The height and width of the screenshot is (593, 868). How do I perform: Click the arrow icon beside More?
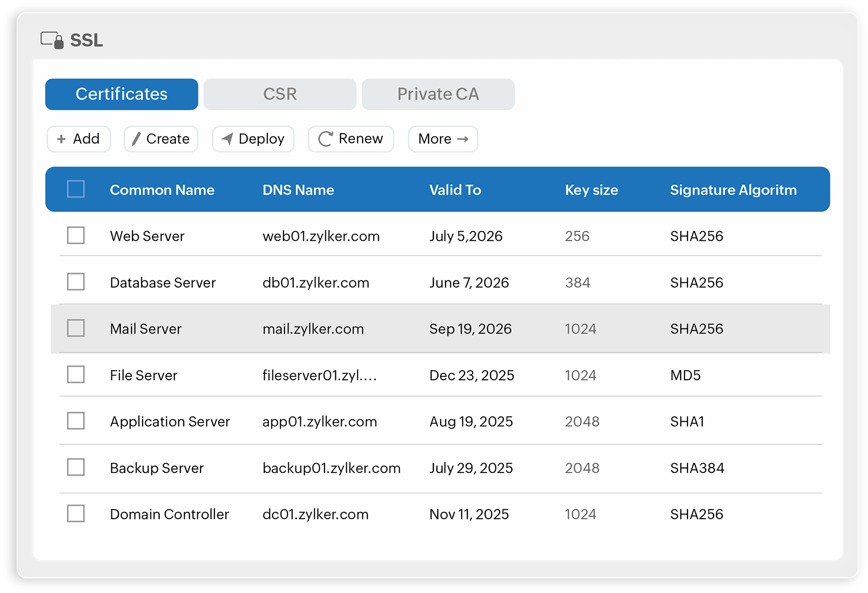(463, 139)
